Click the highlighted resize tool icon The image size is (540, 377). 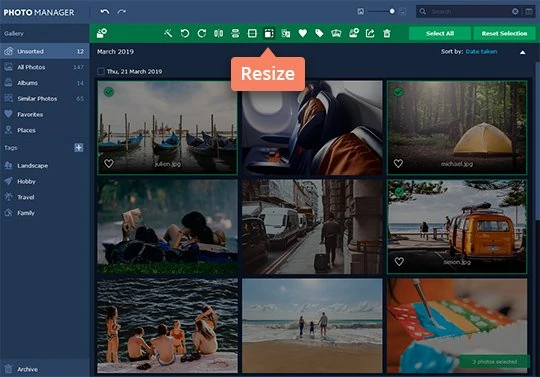pos(269,33)
